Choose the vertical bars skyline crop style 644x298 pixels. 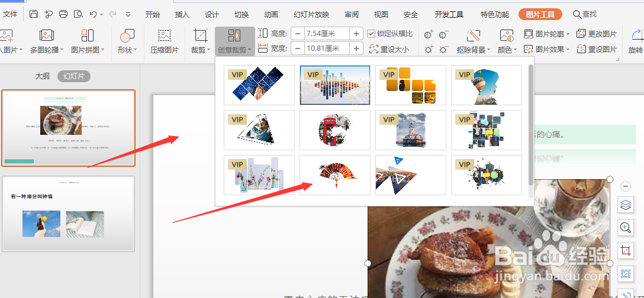tap(335, 85)
